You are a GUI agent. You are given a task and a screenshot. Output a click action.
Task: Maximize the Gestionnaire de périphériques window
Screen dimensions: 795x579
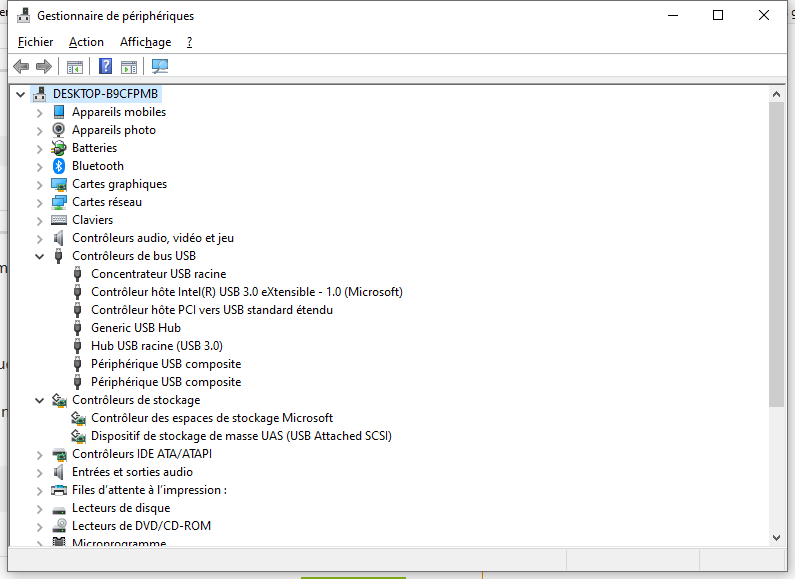coord(718,15)
